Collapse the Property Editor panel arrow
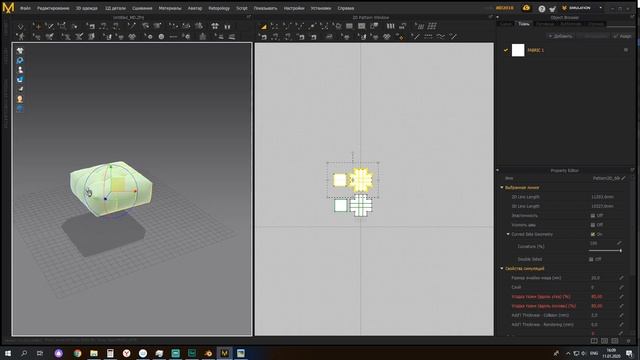 point(498,170)
